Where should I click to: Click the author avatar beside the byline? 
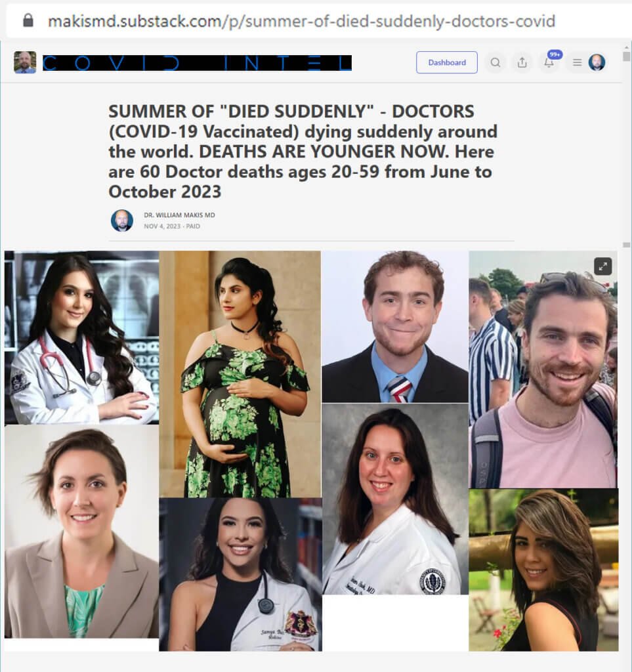click(x=121, y=220)
